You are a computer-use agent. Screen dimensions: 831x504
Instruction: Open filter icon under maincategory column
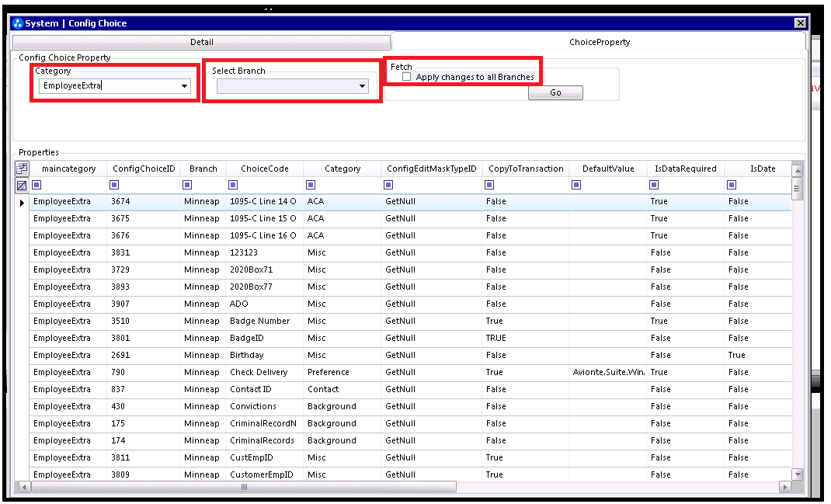pos(37,185)
